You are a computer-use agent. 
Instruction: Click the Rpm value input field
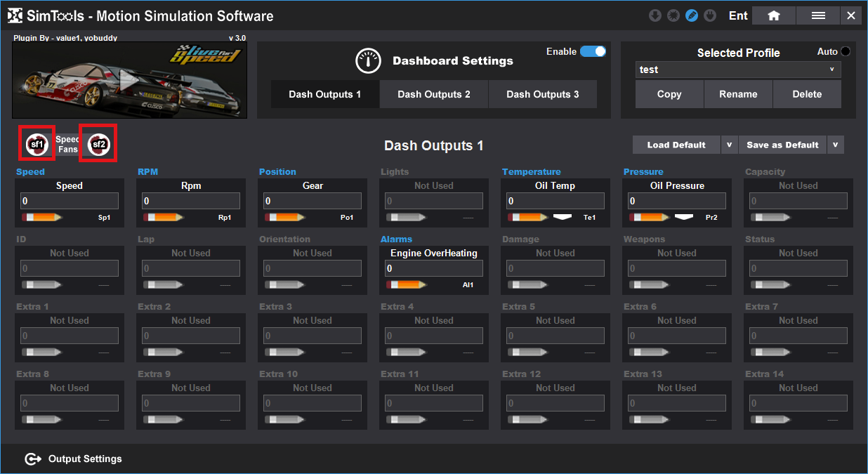click(x=190, y=201)
